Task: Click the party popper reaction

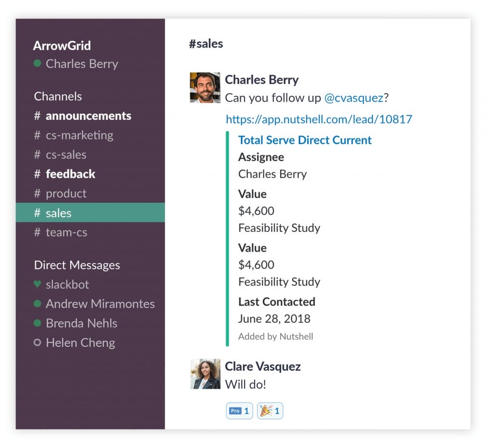Action: [270, 411]
